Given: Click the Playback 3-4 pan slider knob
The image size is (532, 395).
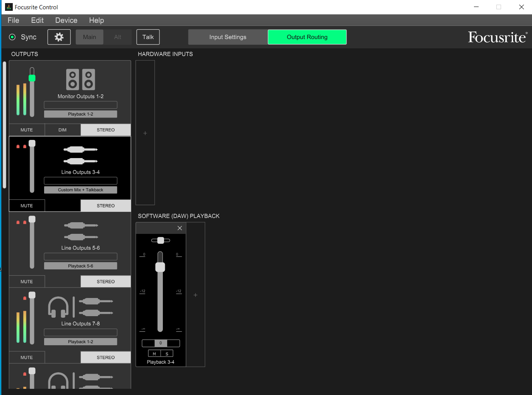Looking at the screenshot, I should tap(161, 240).
